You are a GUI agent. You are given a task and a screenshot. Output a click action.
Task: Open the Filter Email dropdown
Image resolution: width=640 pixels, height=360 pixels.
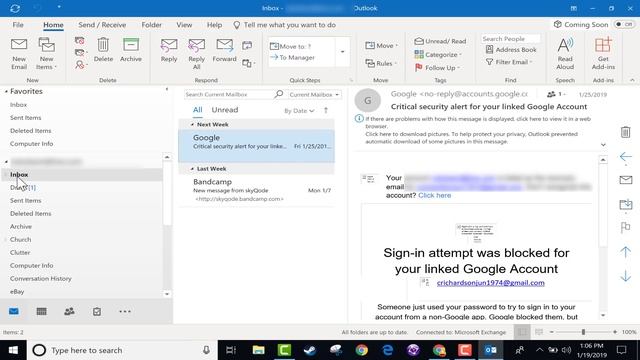click(509, 62)
